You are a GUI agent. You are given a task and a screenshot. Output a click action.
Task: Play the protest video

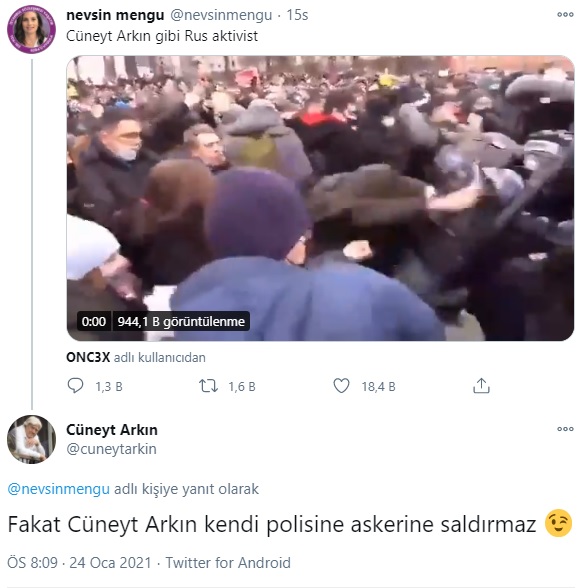click(320, 198)
